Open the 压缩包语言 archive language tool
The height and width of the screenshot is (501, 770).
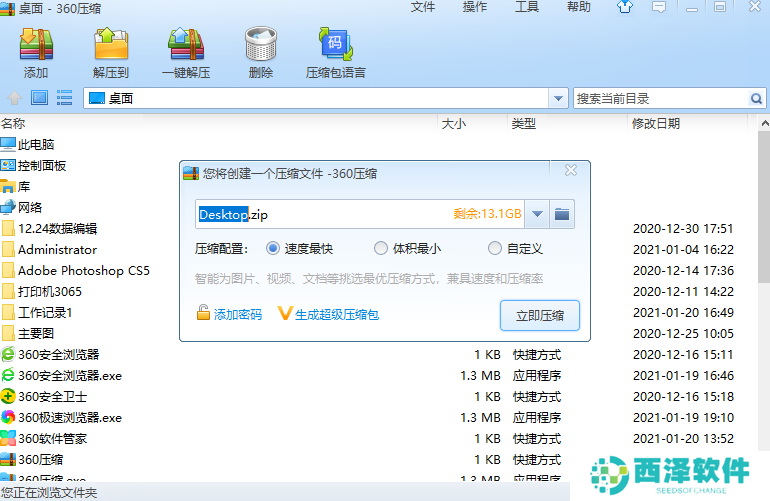click(x=335, y=52)
